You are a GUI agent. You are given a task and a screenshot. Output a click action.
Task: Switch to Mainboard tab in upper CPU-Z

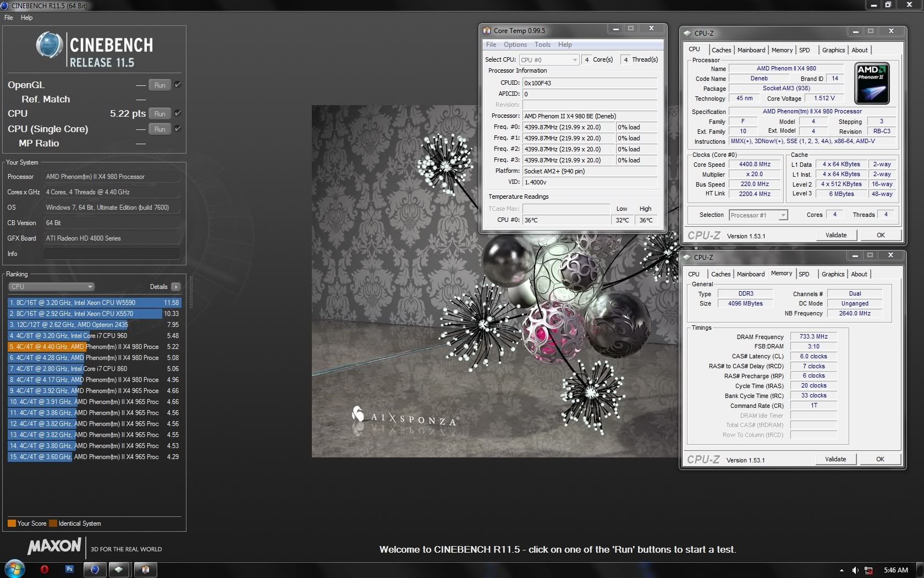(x=751, y=50)
